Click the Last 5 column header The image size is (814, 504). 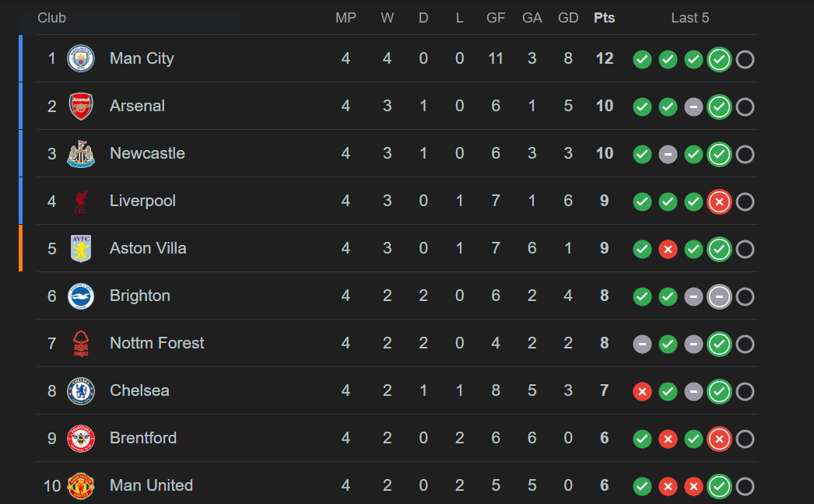pyautogui.click(x=690, y=18)
